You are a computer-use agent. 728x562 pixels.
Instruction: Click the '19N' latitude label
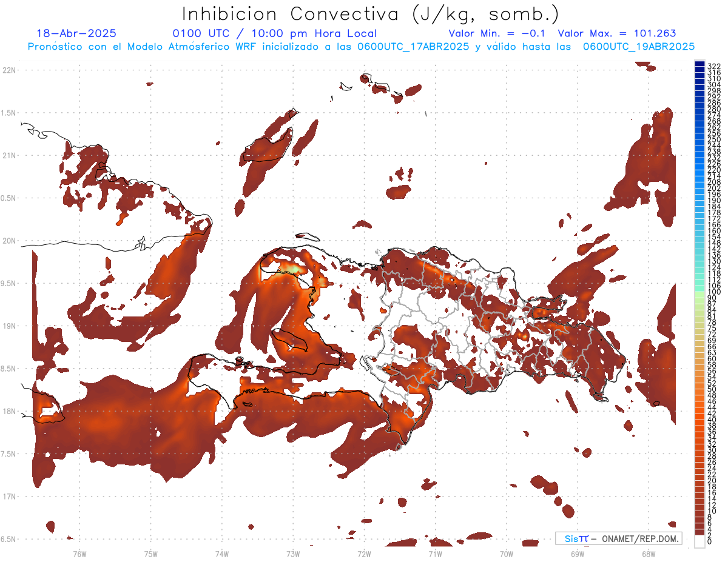click(8, 326)
